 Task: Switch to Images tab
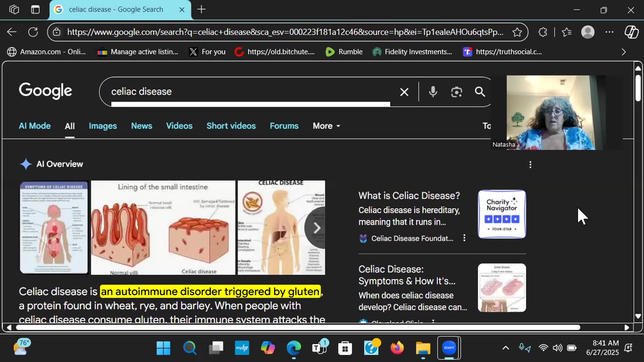tap(103, 126)
